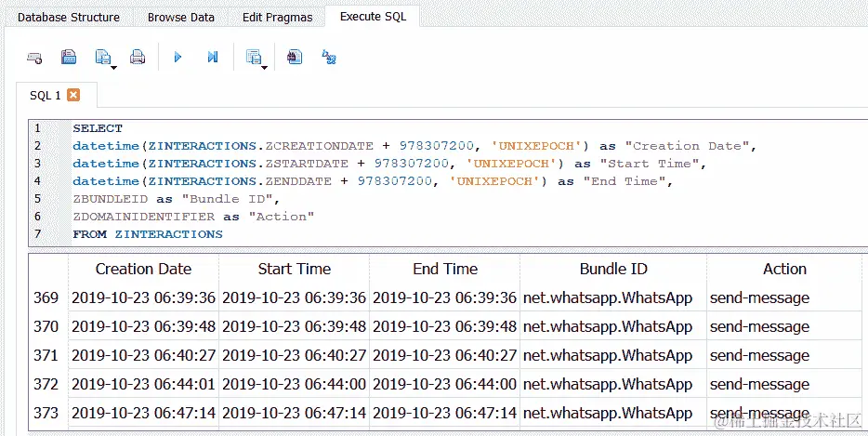Screen dimensions: 868x436
Task: Click Start Time cell in row 372
Action: pyautogui.click(x=294, y=385)
